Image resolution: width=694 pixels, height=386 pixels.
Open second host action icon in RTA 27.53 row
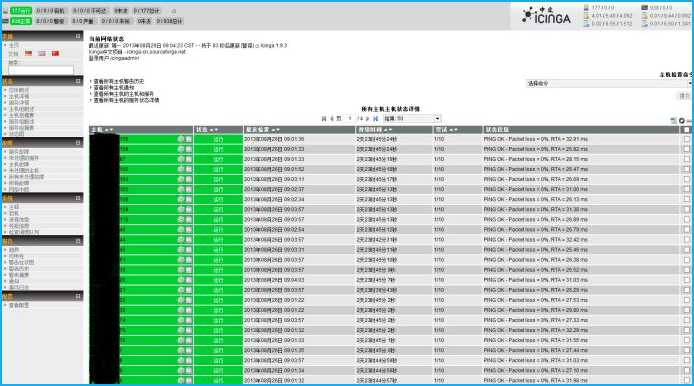pyautogui.click(x=188, y=300)
